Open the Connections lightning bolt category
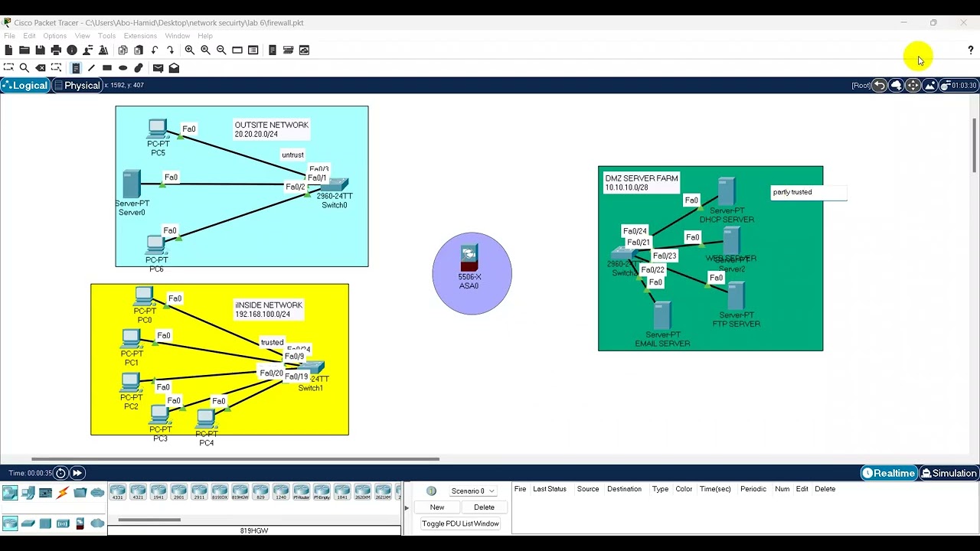This screenshot has width=980, height=551. pyautogui.click(x=63, y=493)
